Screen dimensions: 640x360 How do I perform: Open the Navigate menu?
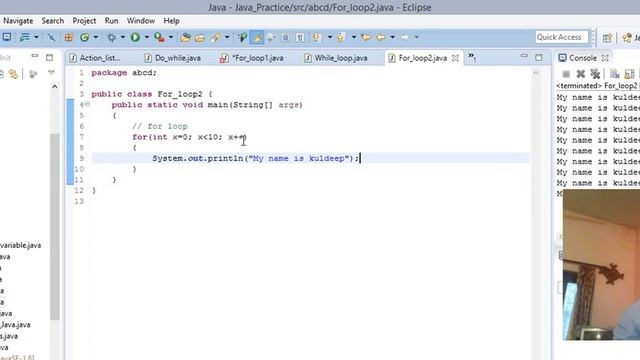pos(18,21)
